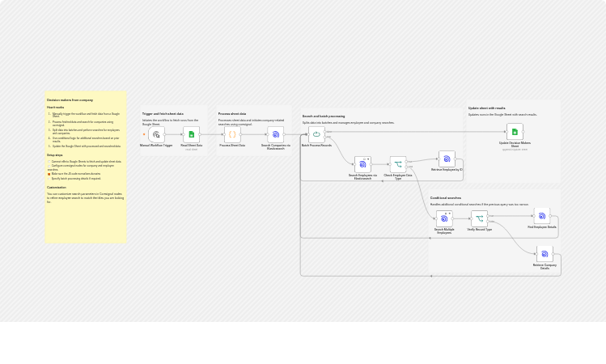606x364 pixels.
Task: Click the 'Search and batch processing' note heading
Action: 324,116
